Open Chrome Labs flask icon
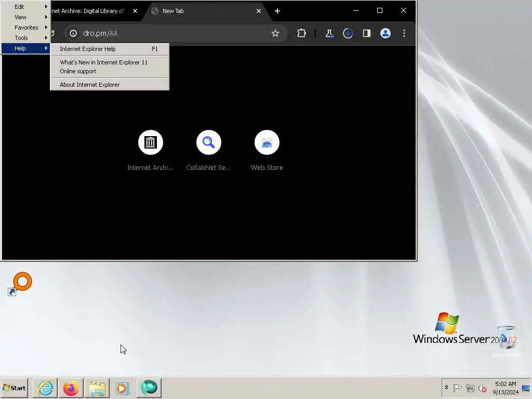532x399 pixels. pos(329,33)
